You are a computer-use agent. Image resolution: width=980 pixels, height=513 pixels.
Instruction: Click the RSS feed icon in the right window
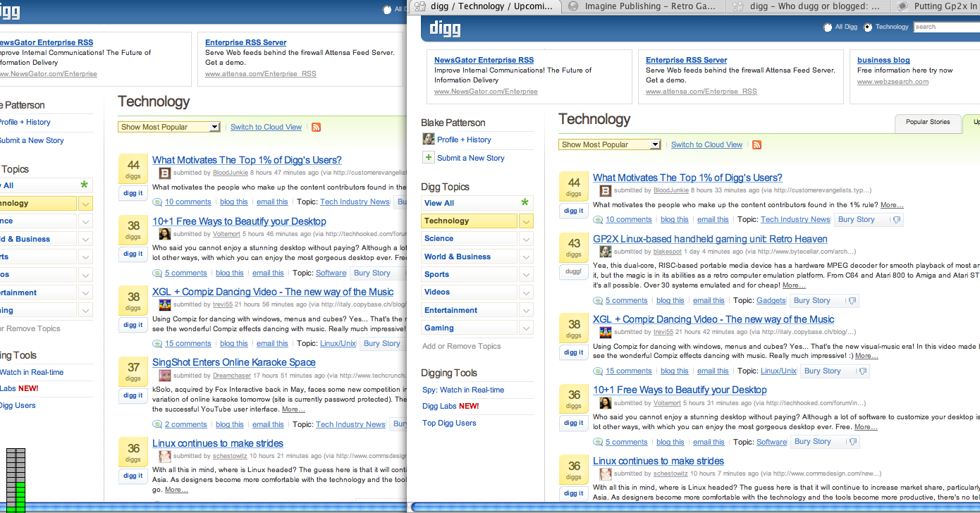pos(757,144)
